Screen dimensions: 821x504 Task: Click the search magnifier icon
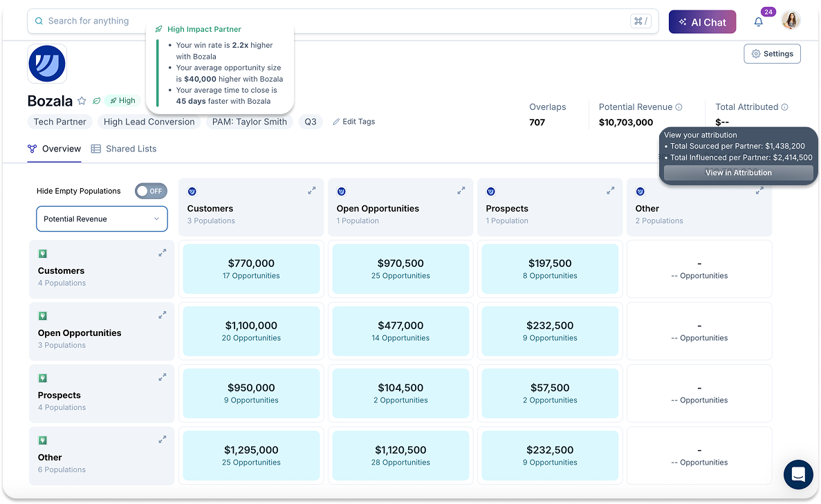39,21
